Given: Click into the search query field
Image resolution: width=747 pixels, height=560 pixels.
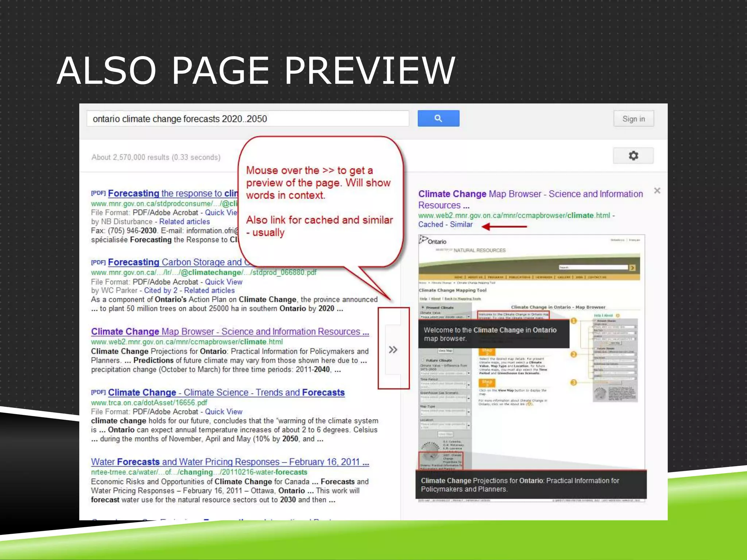Looking at the screenshot, I should point(247,119).
